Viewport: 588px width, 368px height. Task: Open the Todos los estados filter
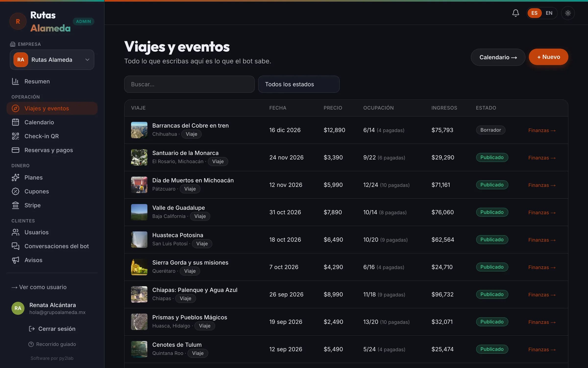(x=299, y=84)
